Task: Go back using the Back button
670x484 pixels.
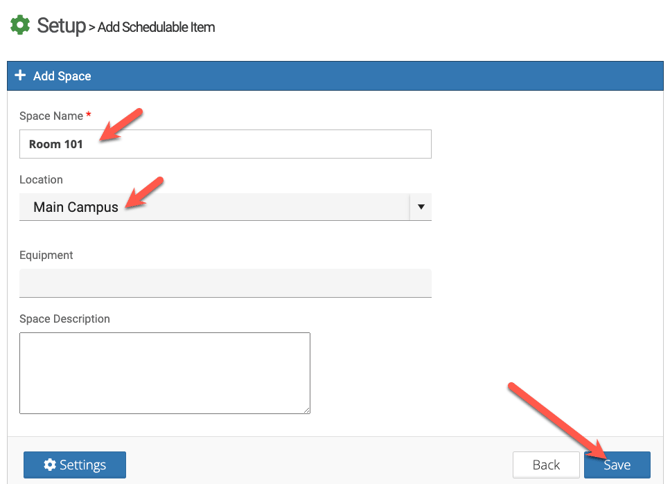Action: 546,465
